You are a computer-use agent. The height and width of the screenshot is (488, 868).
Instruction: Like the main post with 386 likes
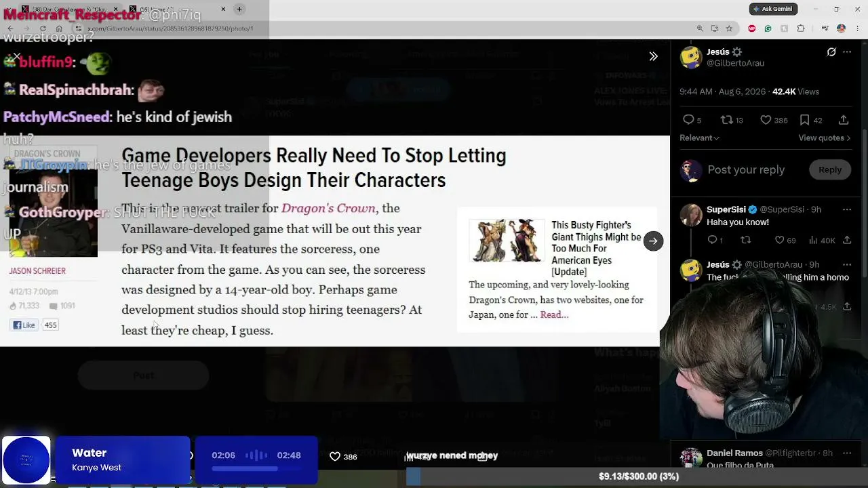[774, 120]
